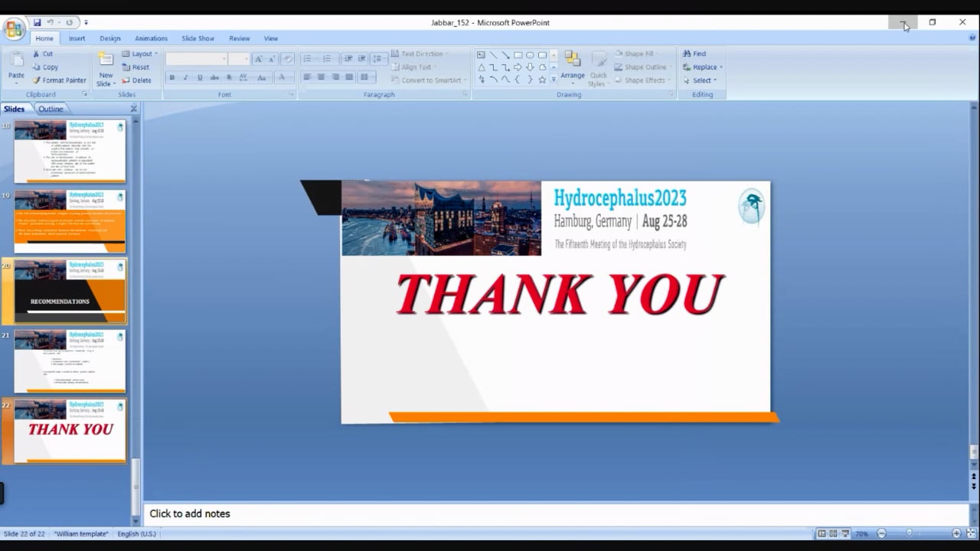The image size is (980, 551).
Task: Click the English (U.S.) language indicator
Action: click(136, 533)
